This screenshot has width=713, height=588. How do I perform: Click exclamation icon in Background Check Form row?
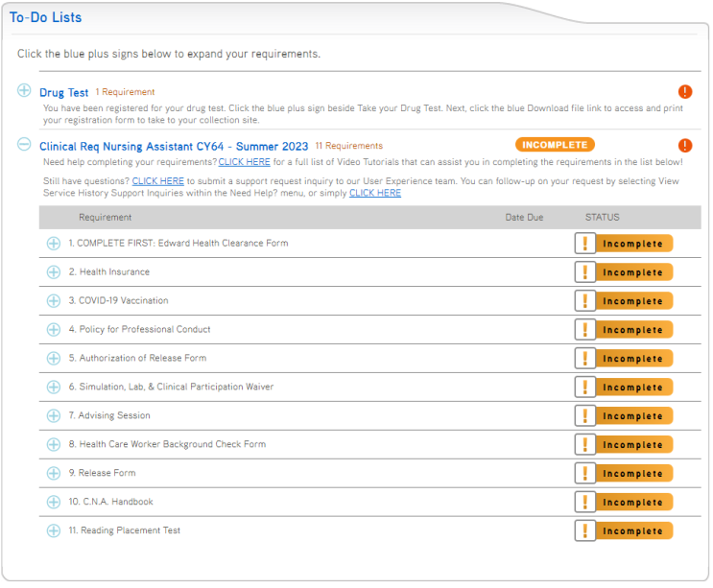pos(585,444)
